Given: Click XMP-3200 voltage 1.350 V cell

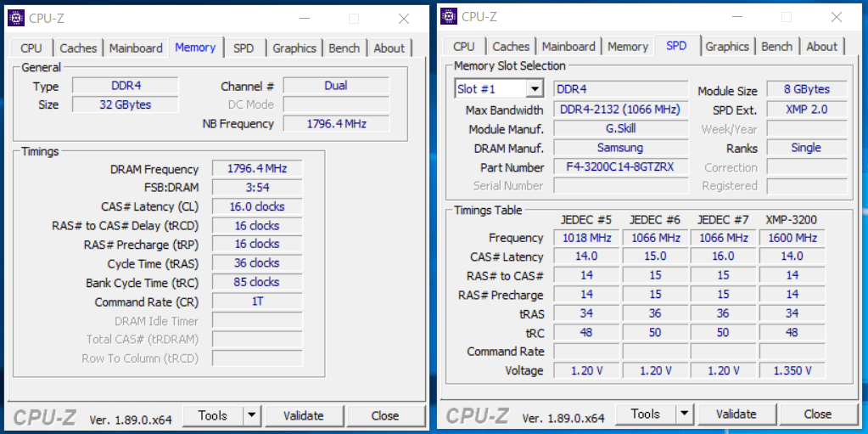Looking at the screenshot, I should tap(792, 370).
